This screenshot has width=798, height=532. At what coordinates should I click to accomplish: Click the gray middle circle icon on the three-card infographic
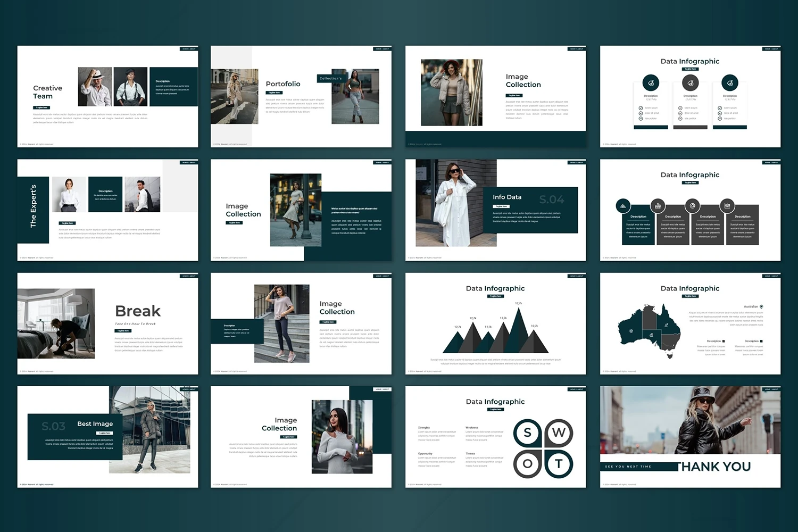(x=690, y=83)
